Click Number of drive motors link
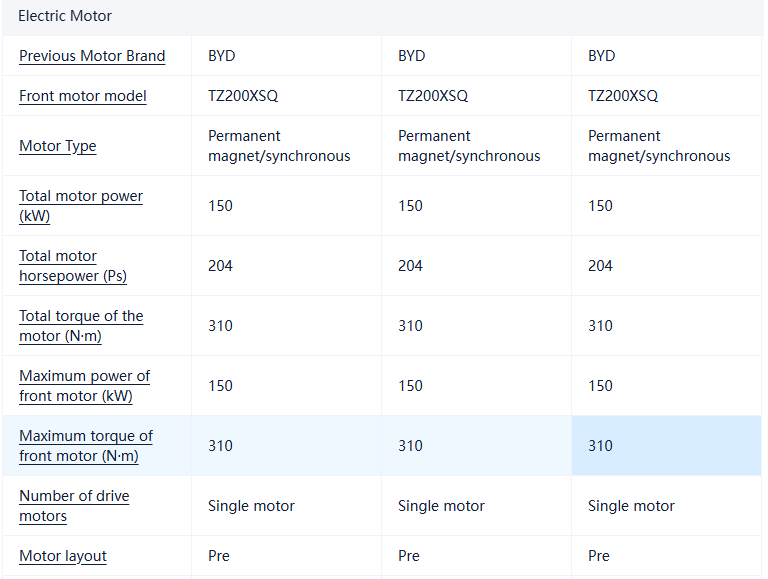 (x=74, y=506)
